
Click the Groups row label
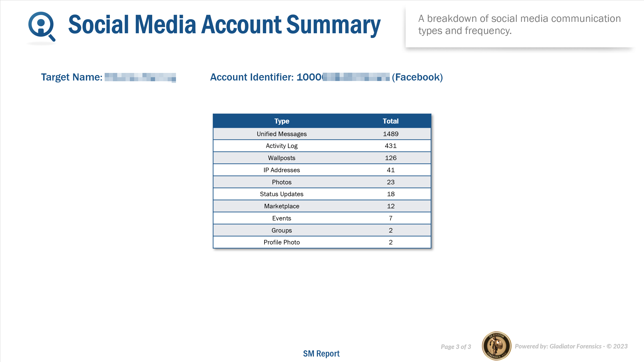(x=282, y=230)
